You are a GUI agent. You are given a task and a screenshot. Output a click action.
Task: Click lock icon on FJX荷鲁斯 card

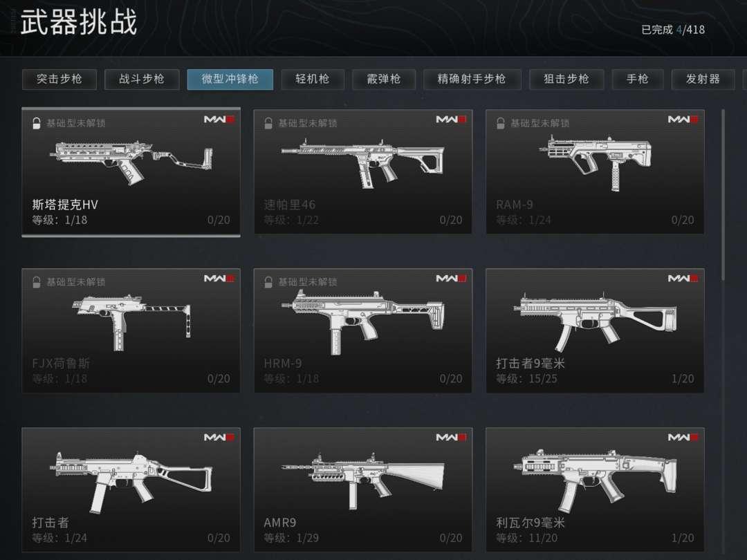pos(36,282)
